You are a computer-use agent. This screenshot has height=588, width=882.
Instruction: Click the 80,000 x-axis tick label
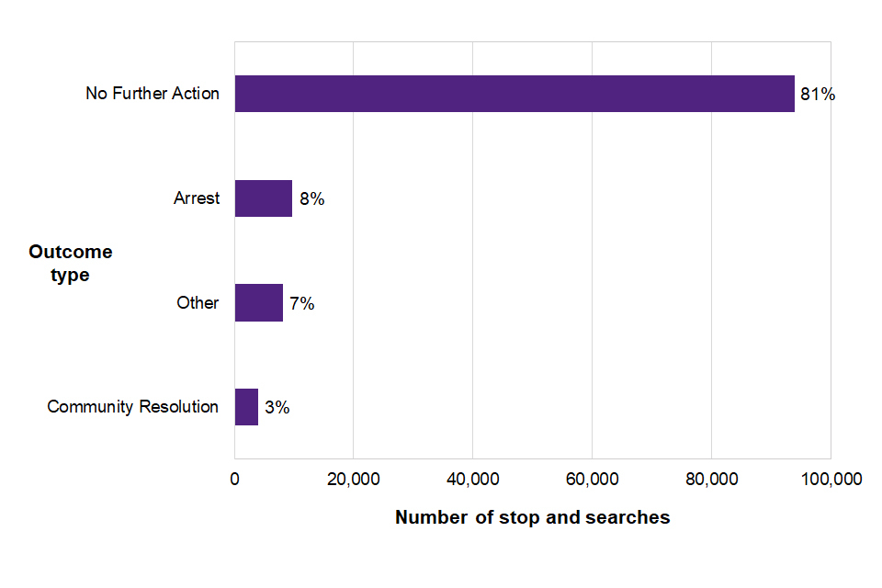pos(711,479)
